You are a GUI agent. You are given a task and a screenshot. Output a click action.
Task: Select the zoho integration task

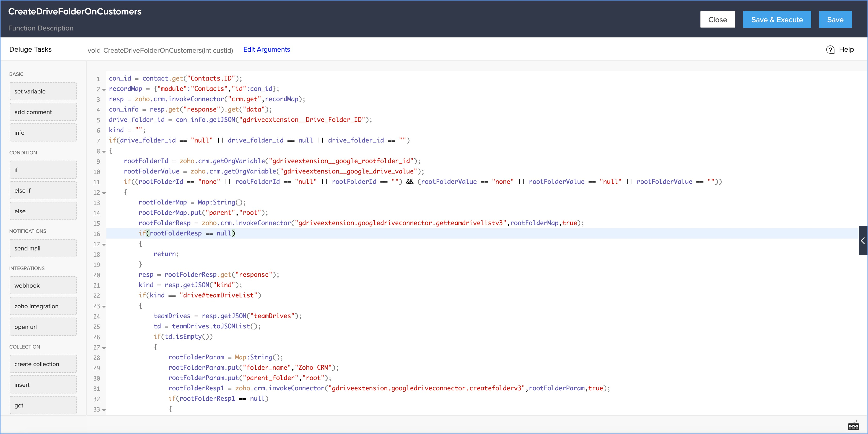pyautogui.click(x=43, y=306)
